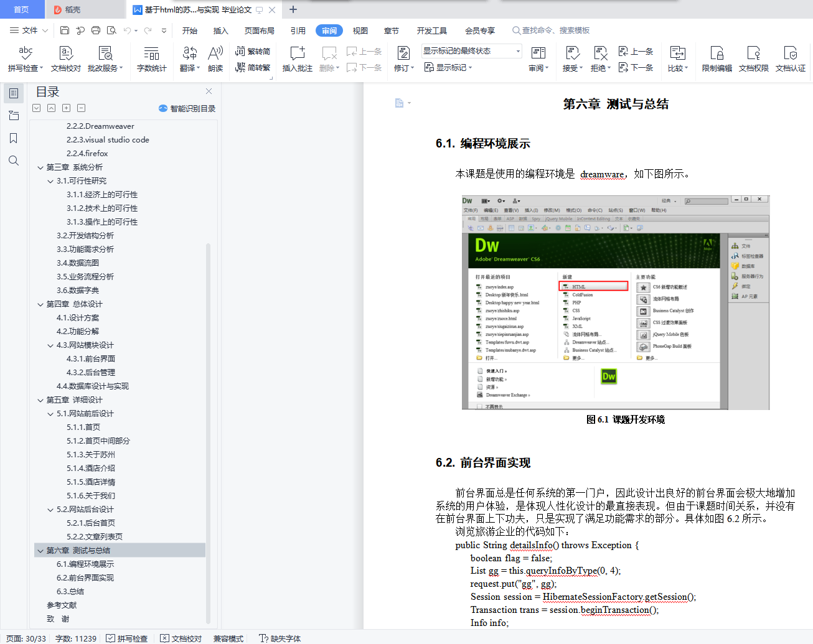Show the outline panel in left sidebar
This screenshot has height=644, width=813.
coord(14,93)
